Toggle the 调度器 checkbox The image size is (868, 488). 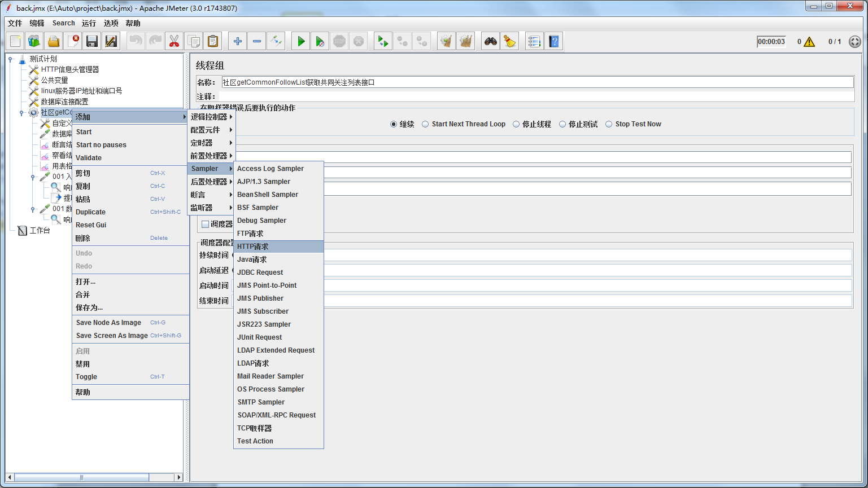tap(205, 224)
